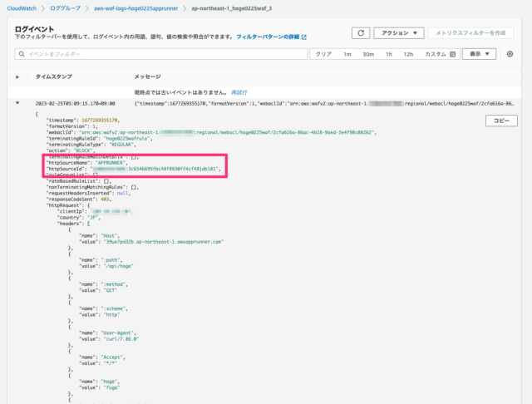Click the calendar icon next to カスタム
The image size is (532, 404).
(452, 54)
